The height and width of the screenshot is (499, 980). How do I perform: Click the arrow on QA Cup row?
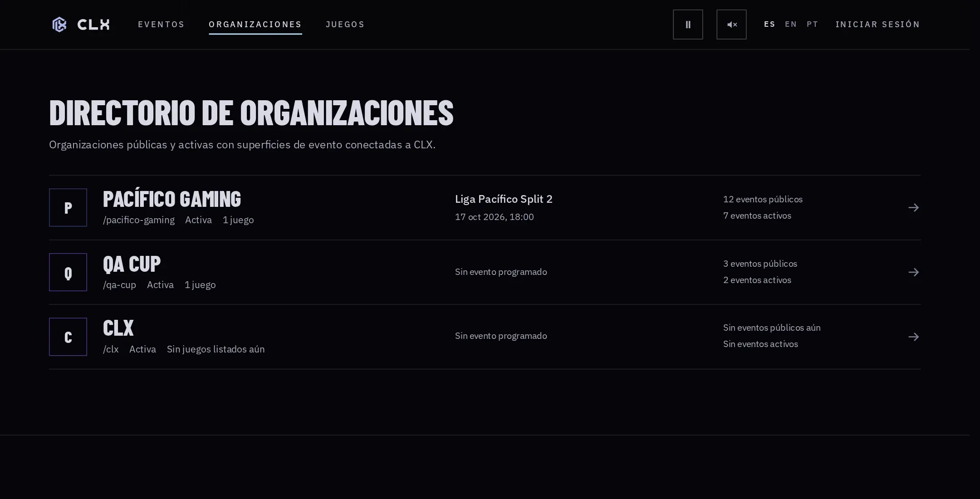tap(914, 272)
